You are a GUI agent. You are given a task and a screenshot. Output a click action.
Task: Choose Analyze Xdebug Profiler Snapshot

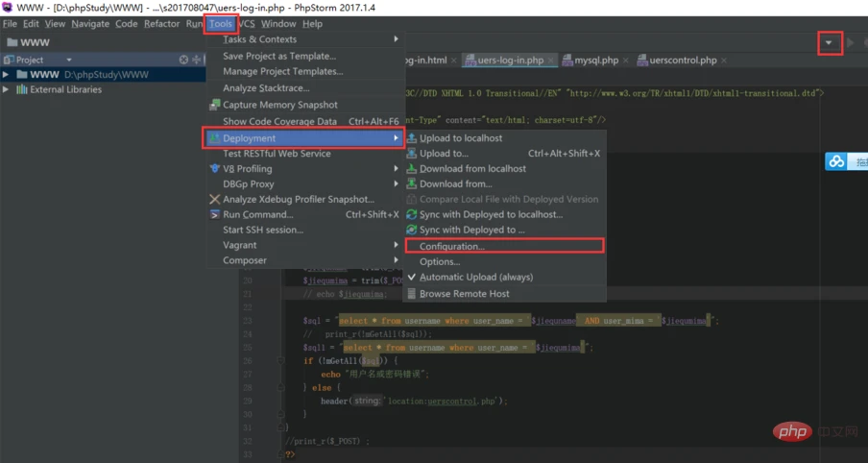click(x=304, y=200)
